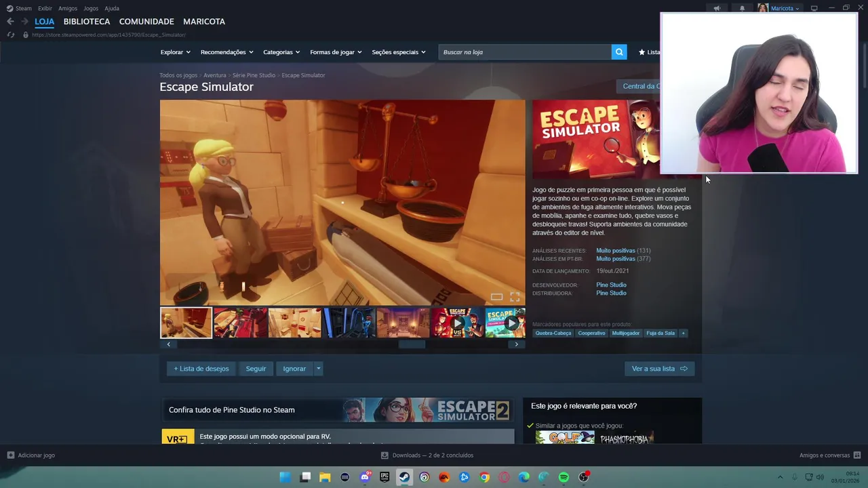Image resolution: width=868 pixels, height=488 pixels.
Task: Switch video player to theater mode icon
Action: [496, 297]
